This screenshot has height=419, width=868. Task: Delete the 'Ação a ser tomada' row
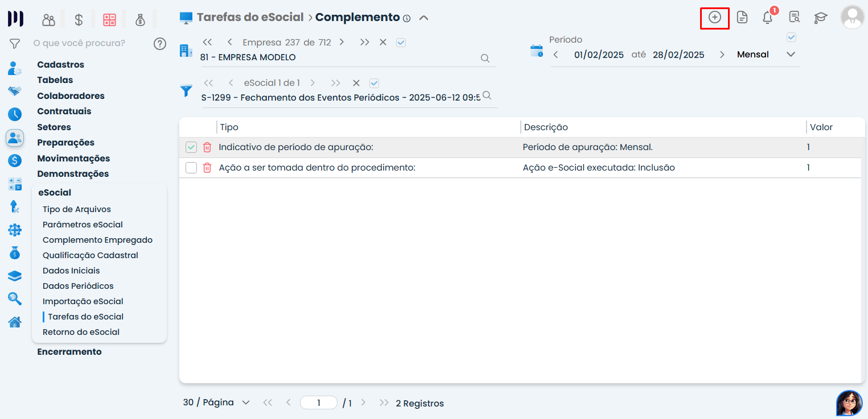click(207, 168)
